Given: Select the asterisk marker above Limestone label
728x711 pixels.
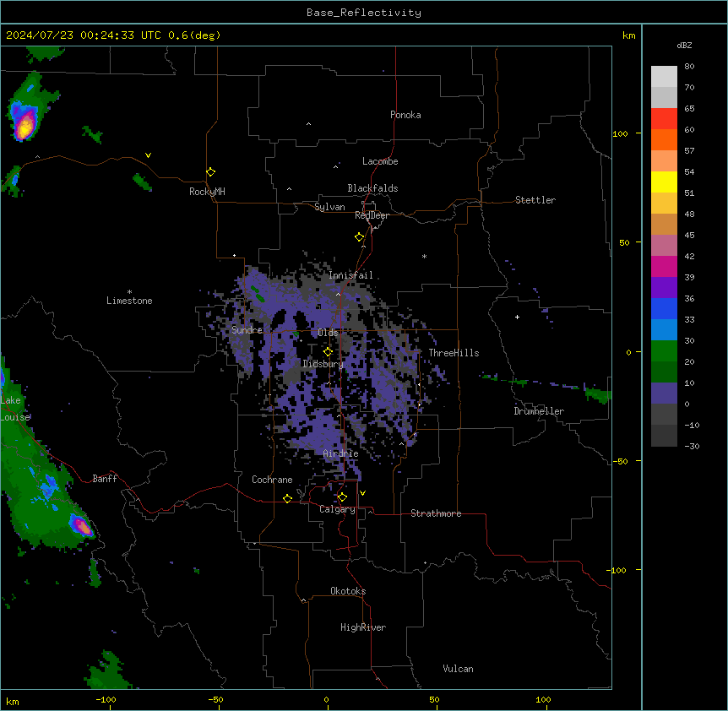Looking at the screenshot, I should [x=129, y=292].
